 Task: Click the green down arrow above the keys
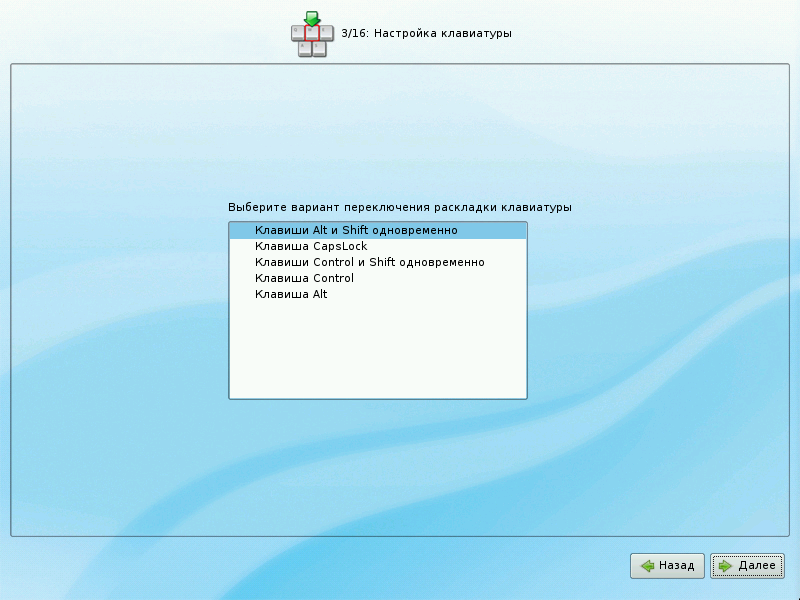coord(311,18)
